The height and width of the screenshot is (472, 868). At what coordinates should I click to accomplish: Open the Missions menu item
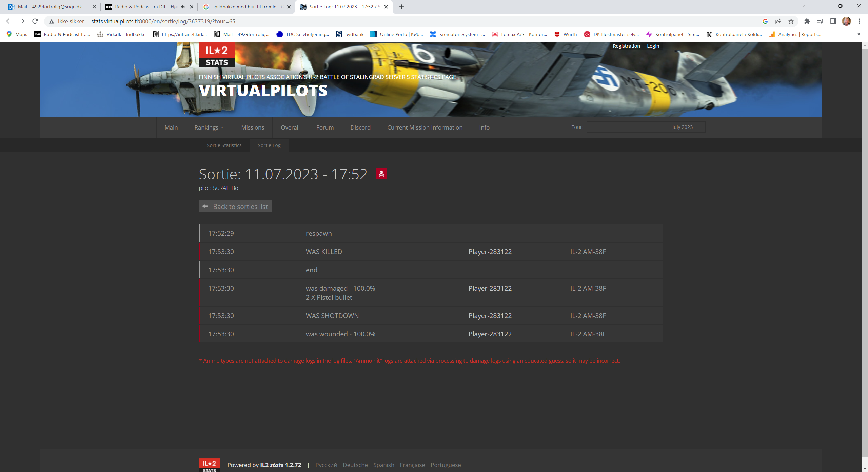253,127
